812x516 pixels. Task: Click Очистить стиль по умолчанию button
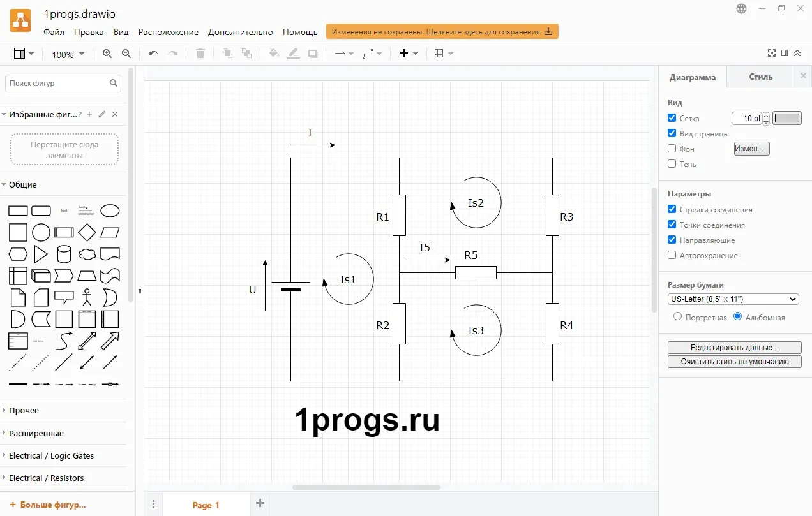[x=735, y=362]
